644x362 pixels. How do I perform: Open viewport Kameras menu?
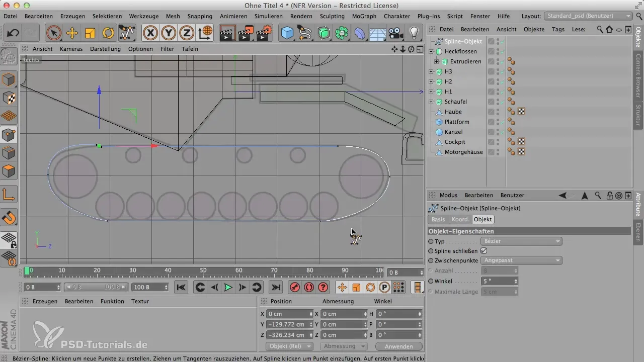tap(71, 49)
